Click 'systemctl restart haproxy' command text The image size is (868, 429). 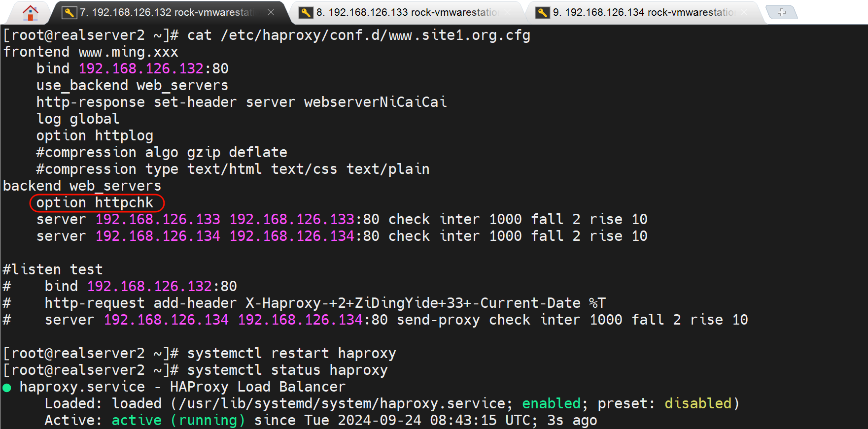291,353
